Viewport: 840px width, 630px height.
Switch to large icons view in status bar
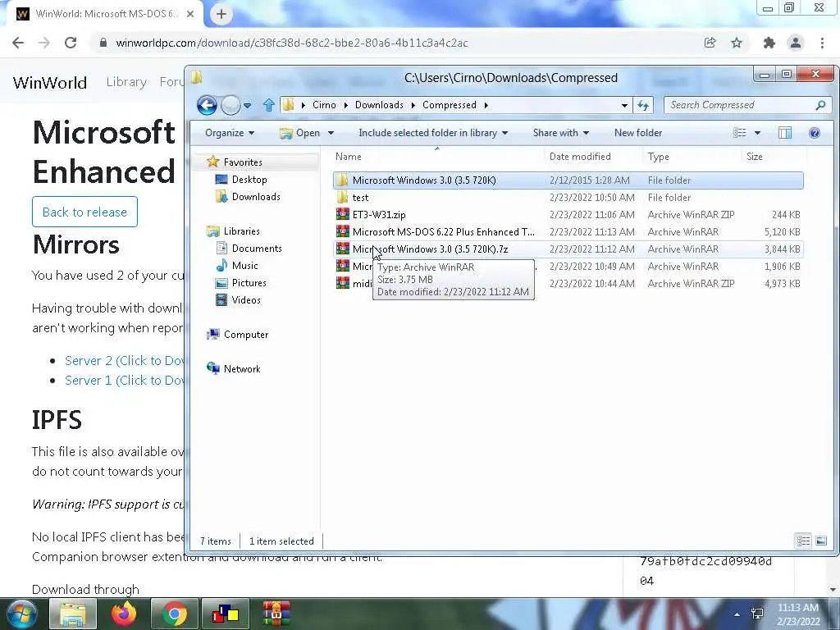[820, 541]
